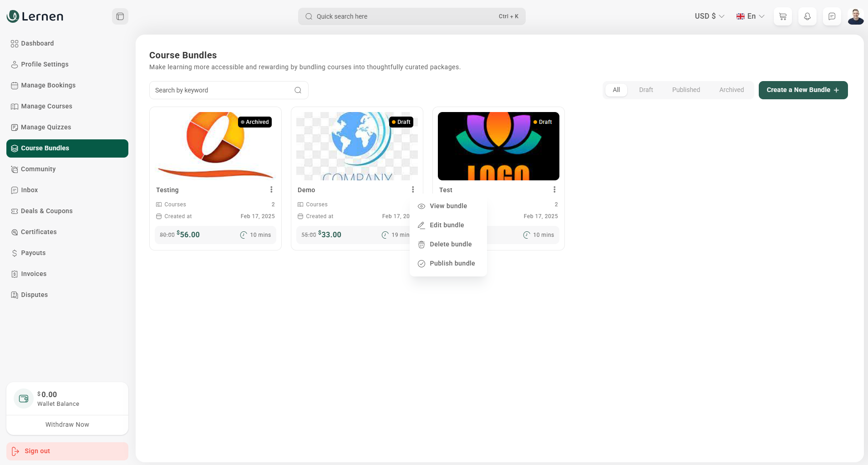The image size is (868, 465).
Task: Open the Testing bundle options menu
Action: pyautogui.click(x=271, y=189)
